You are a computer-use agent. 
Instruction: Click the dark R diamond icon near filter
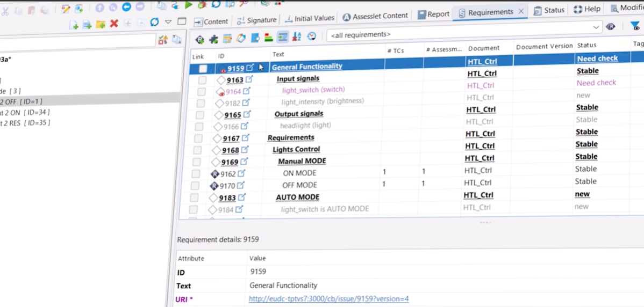point(610,27)
